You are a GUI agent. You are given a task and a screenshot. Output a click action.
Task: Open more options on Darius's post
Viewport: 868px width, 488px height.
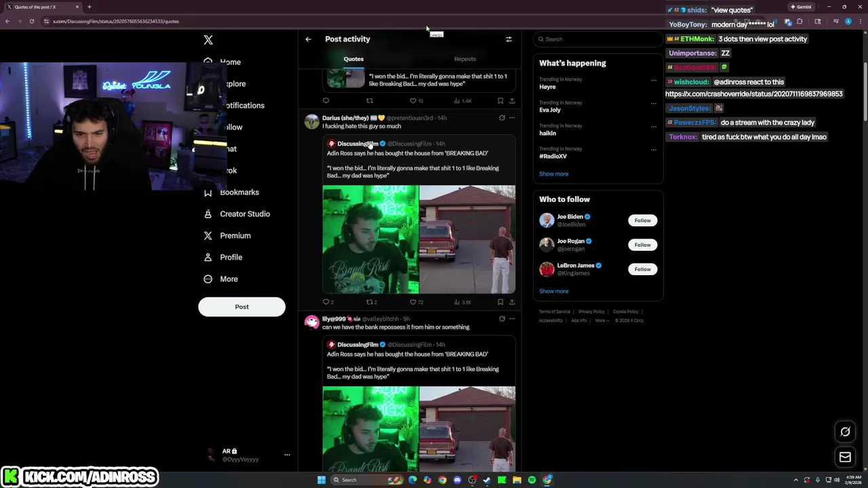512,118
